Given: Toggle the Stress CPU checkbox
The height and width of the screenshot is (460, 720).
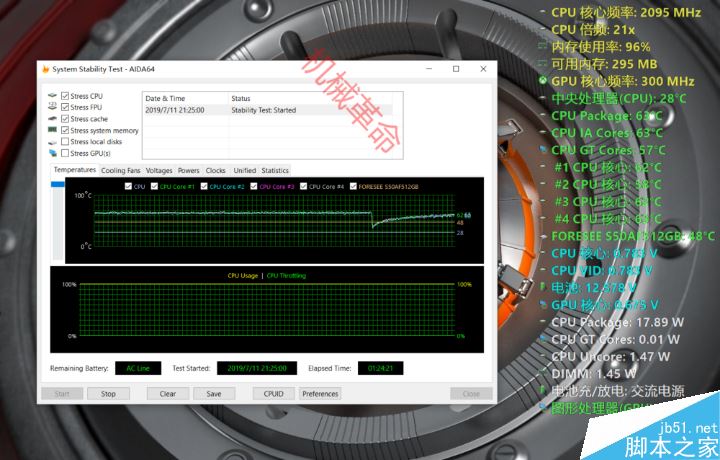Looking at the screenshot, I should pyautogui.click(x=65, y=95).
